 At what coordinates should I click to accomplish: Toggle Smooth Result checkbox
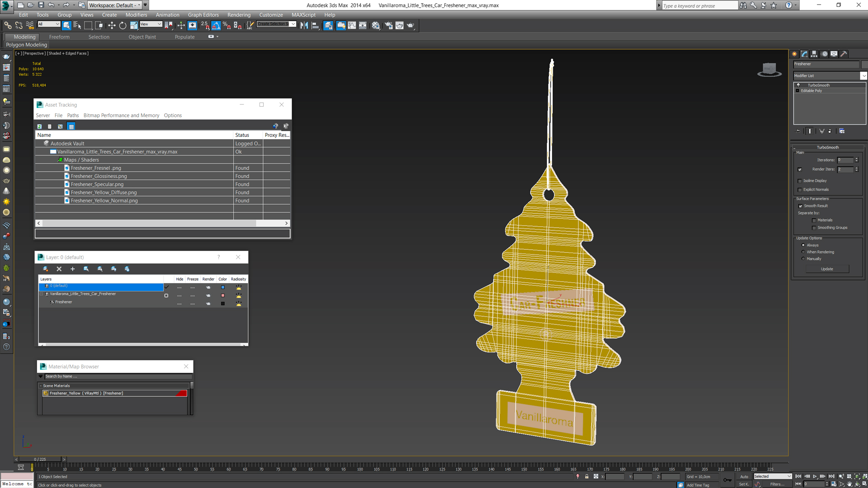tap(800, 206)
